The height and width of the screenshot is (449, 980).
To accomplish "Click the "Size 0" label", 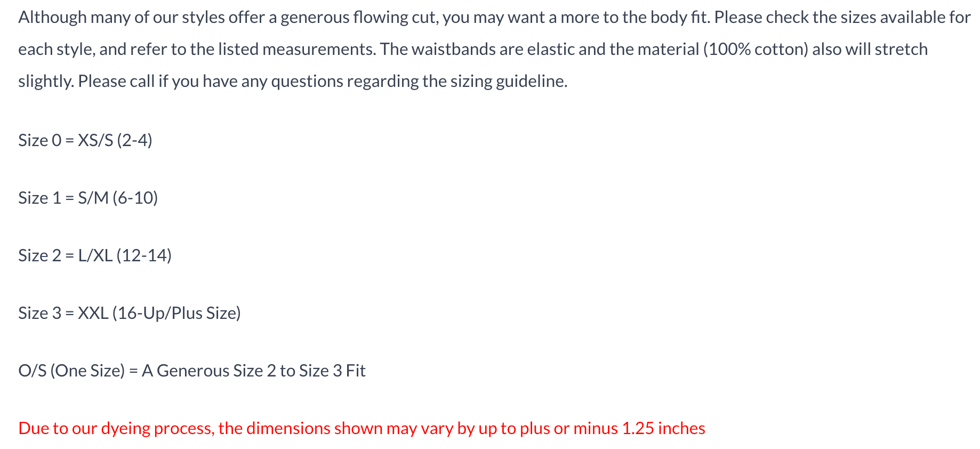I will click(x=40, y=140).
